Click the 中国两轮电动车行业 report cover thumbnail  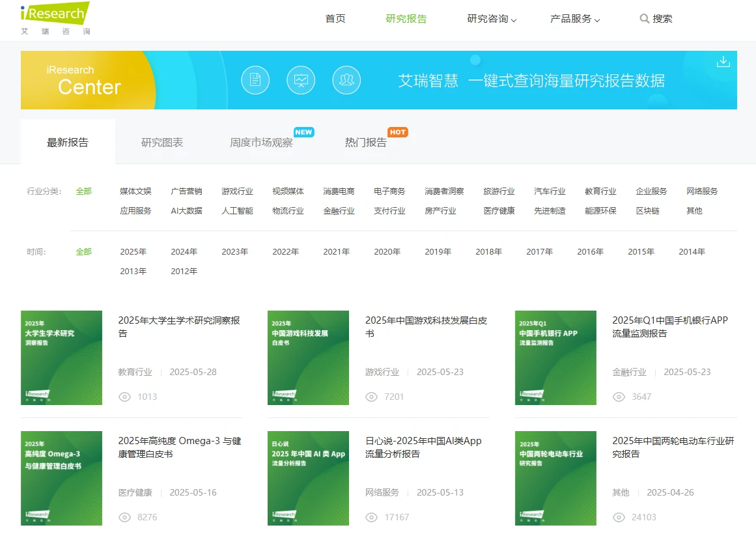(x=555, y=478)
